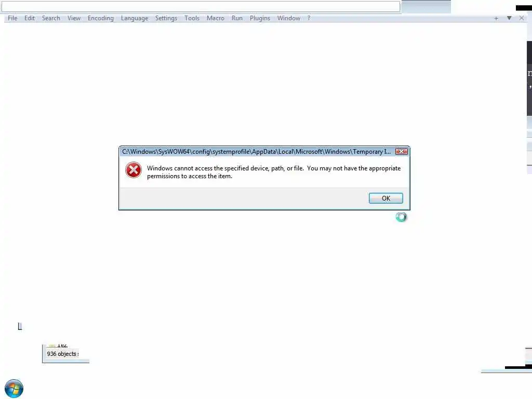Click the dialog title bar path text

click(256, 152)
